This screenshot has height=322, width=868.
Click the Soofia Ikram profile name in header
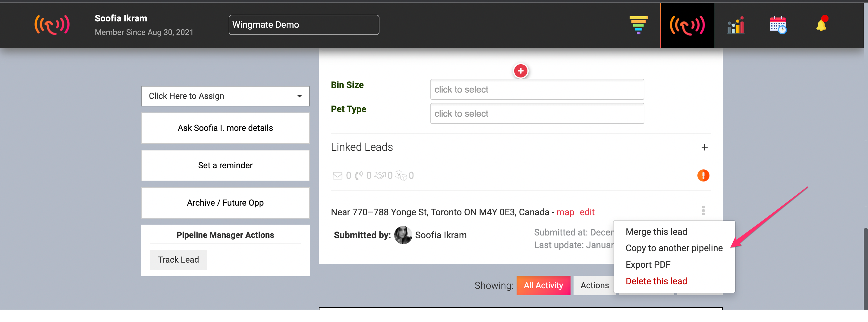tap(121, 18)
